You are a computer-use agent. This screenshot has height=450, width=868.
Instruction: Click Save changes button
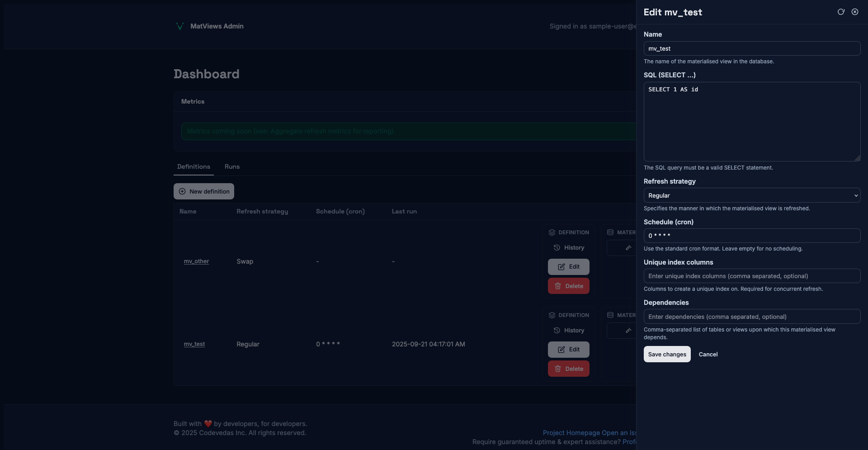(667, 355)
